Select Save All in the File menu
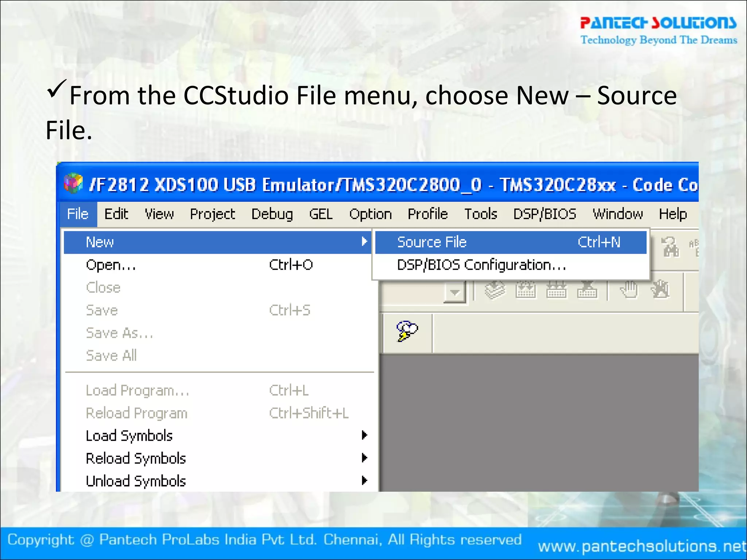The height and width of the screenshot is (560, 747). point(218,355)
